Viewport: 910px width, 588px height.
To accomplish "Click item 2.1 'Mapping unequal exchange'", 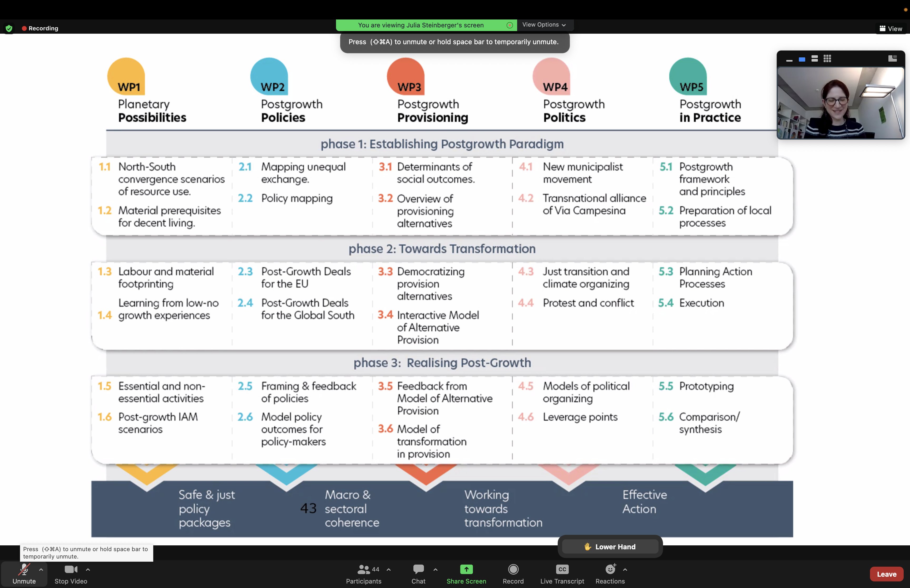I will click(x=304, y=173).
